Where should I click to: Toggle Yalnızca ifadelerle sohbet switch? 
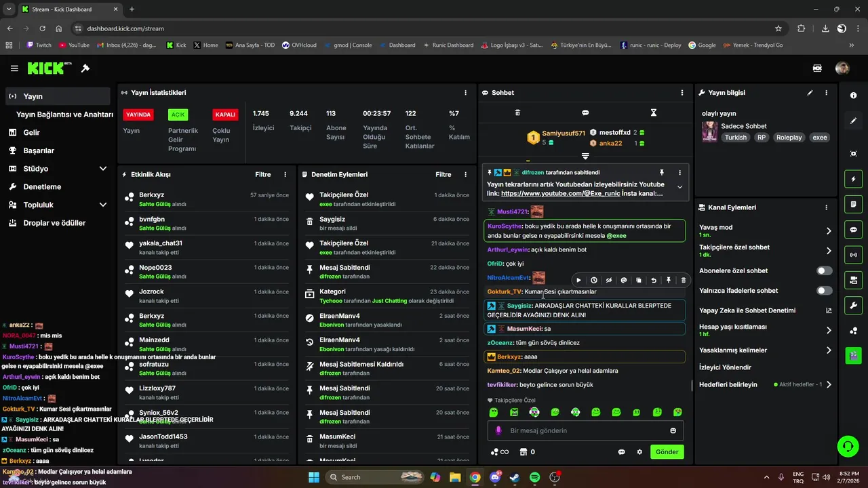pyautogui.click(x=824, y=291)
